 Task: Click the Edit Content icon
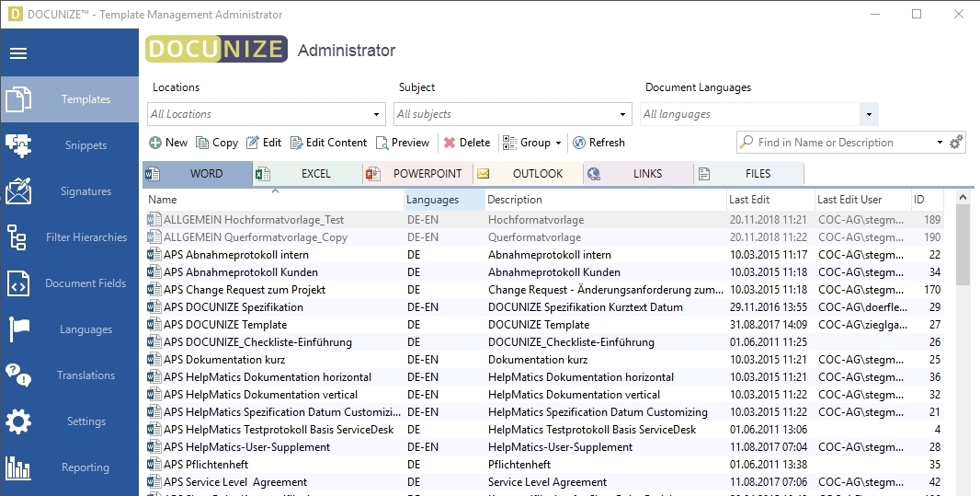(x=296, y=143)
